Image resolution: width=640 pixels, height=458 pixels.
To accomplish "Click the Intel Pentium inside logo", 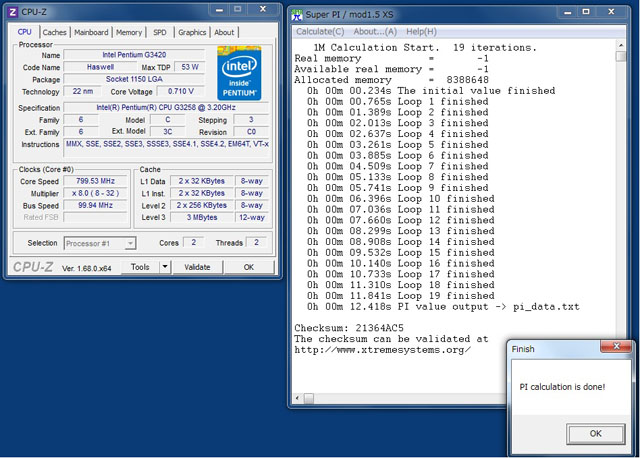I will click(239, 73).
